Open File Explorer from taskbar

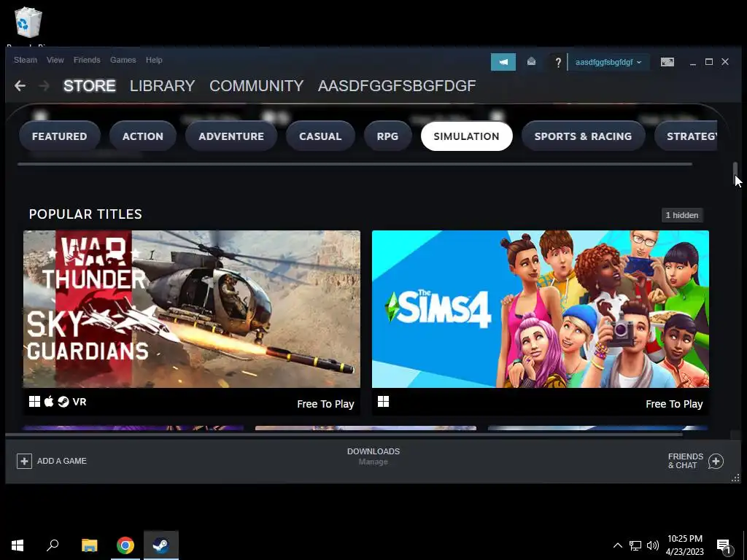[x=89, y=545]
